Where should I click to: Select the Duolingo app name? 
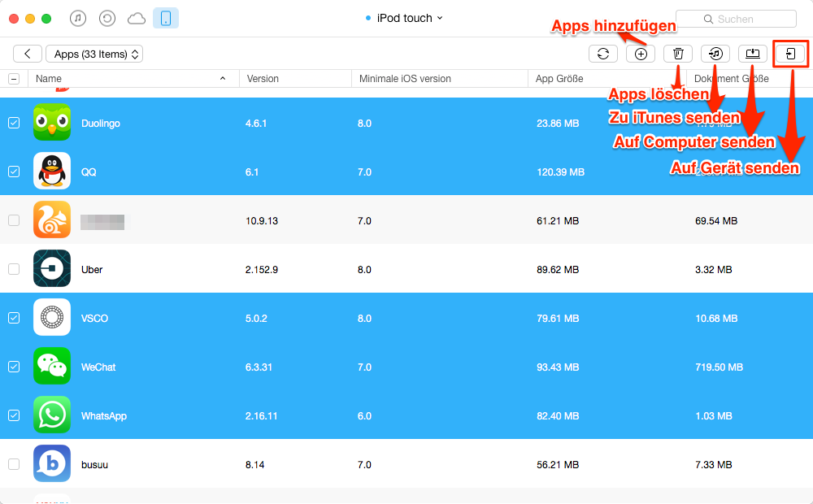click(101, 124)
